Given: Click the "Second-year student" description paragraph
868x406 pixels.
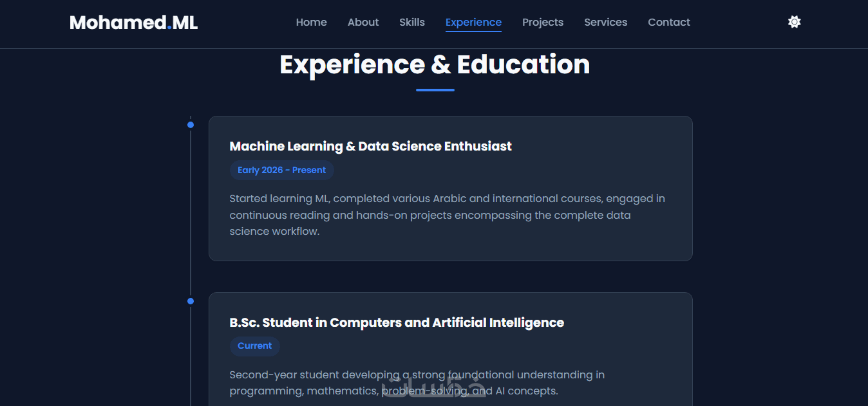Looking at the screenshot, I should pos(417,382).
